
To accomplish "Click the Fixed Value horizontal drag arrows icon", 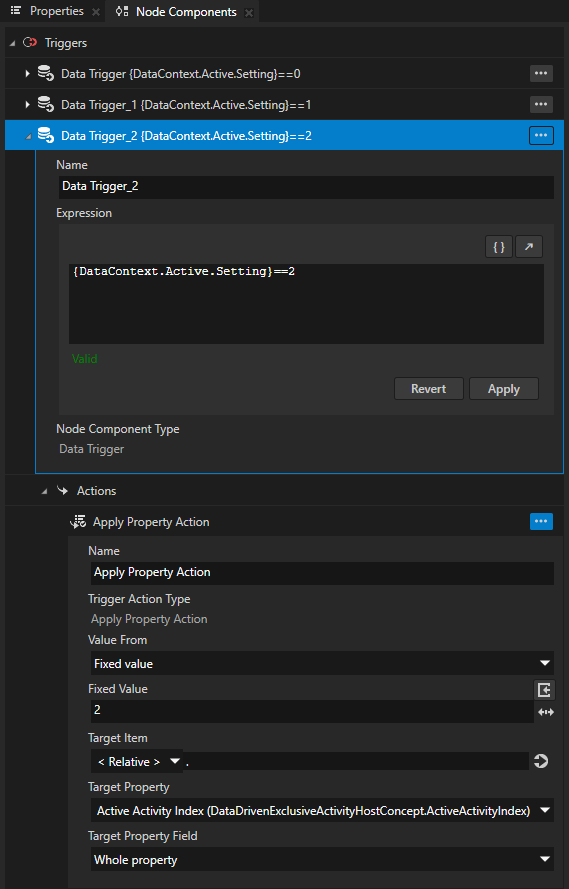I will [x=545, y=712].
